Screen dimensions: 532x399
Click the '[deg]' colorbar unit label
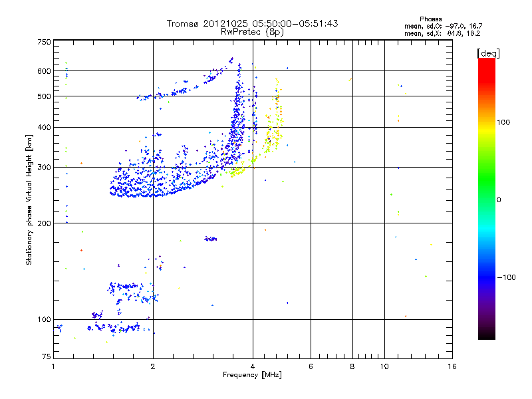click(488, 53)
